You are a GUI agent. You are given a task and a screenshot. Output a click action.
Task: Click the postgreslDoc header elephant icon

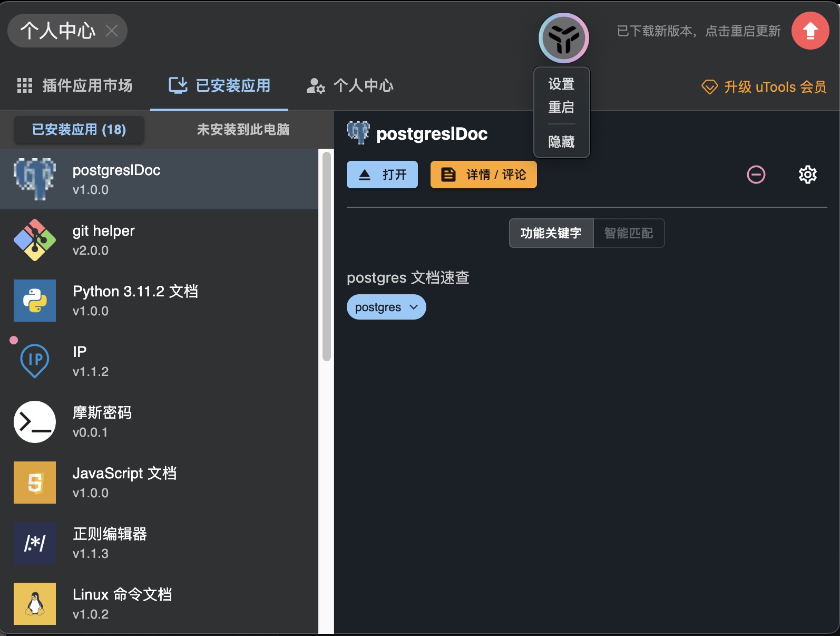358,133
